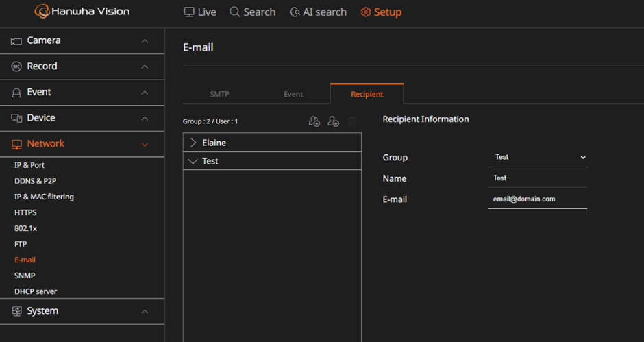The width and height of the screenshot is (644, 342).
Task: Click the System icon in sidebar
Action: (x=16, y=311)
